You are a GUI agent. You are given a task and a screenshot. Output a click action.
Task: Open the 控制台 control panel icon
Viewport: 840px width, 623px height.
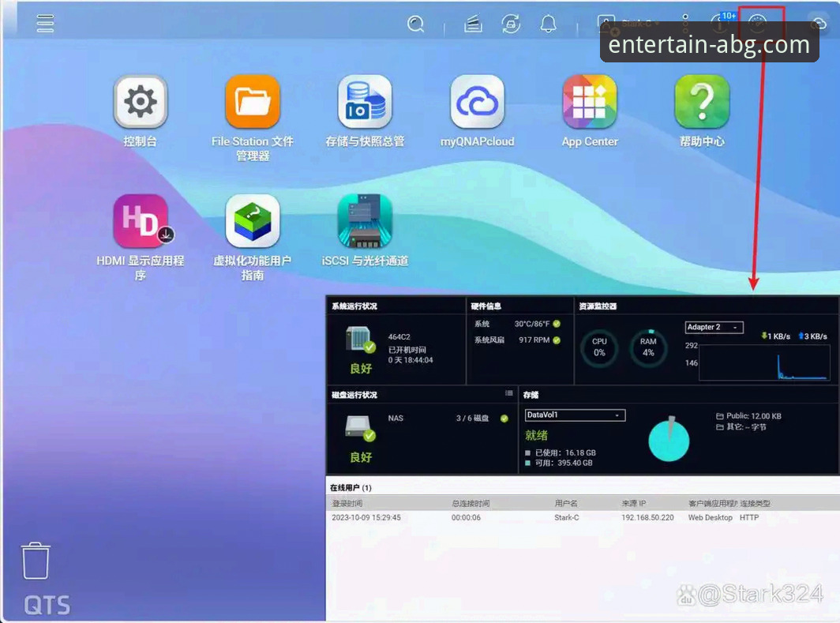[141, 101]
